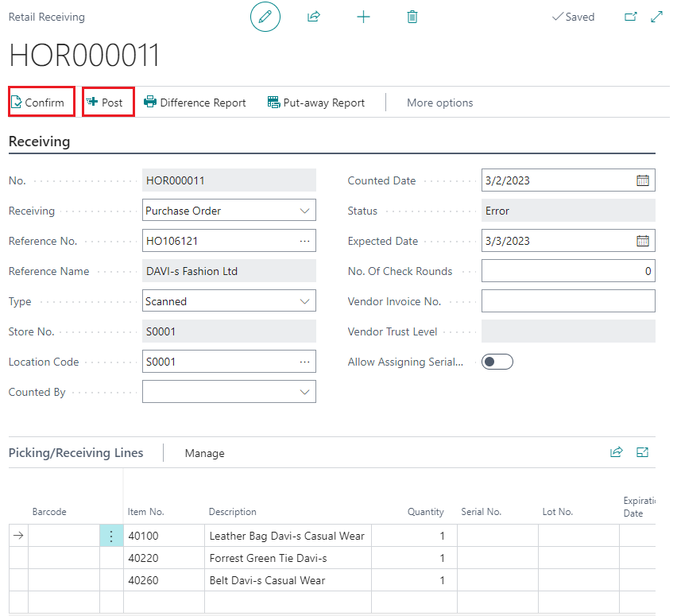Toggle Allow Assigning Serial switch
Image resolution: width=677 pixels, height=616 pixels.
tap(497, 362)
